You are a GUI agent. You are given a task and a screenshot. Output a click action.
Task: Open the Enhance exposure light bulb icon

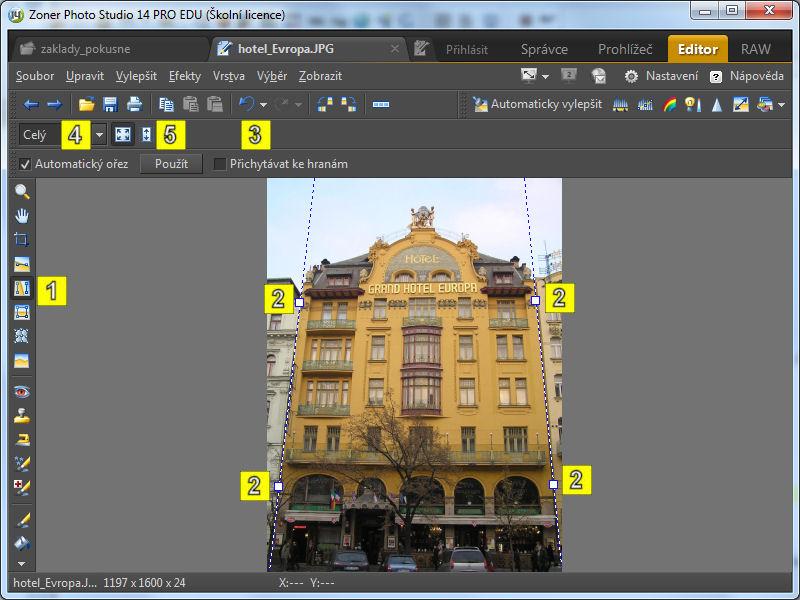point(693,105)
